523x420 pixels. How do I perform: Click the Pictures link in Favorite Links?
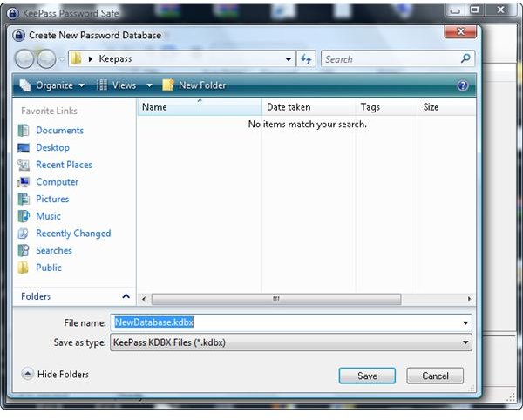pos(52,199)
